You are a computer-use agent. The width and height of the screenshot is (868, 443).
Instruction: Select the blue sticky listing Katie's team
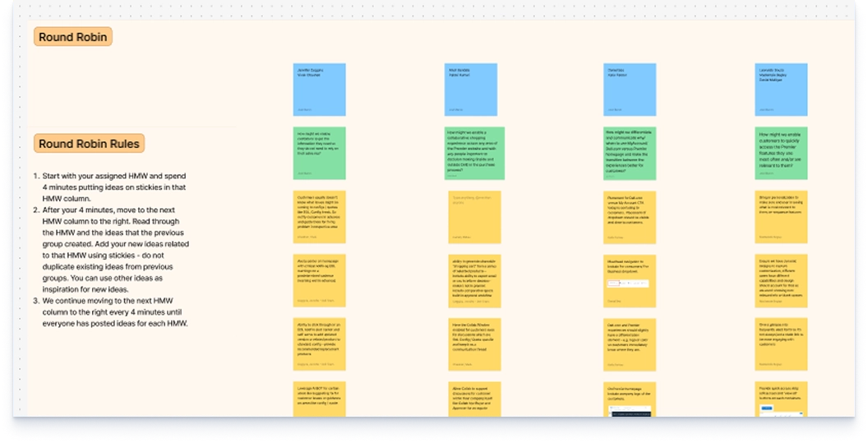(630, 90)
